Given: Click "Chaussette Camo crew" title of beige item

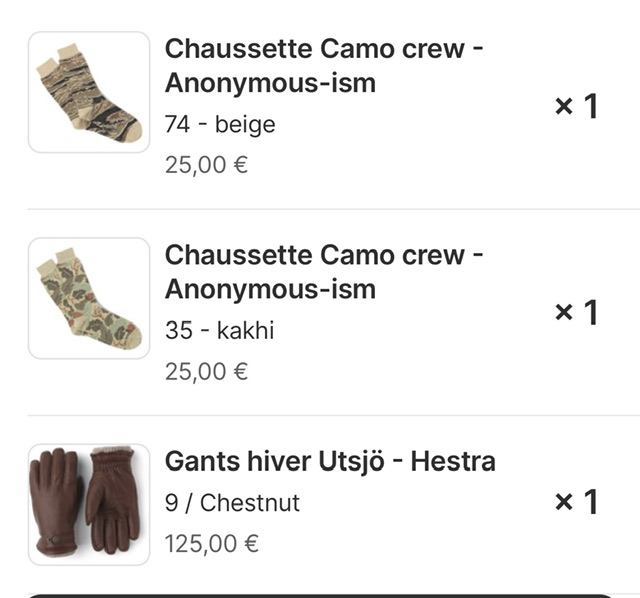Looking at the screenshot, I should (x=314, y=48).
